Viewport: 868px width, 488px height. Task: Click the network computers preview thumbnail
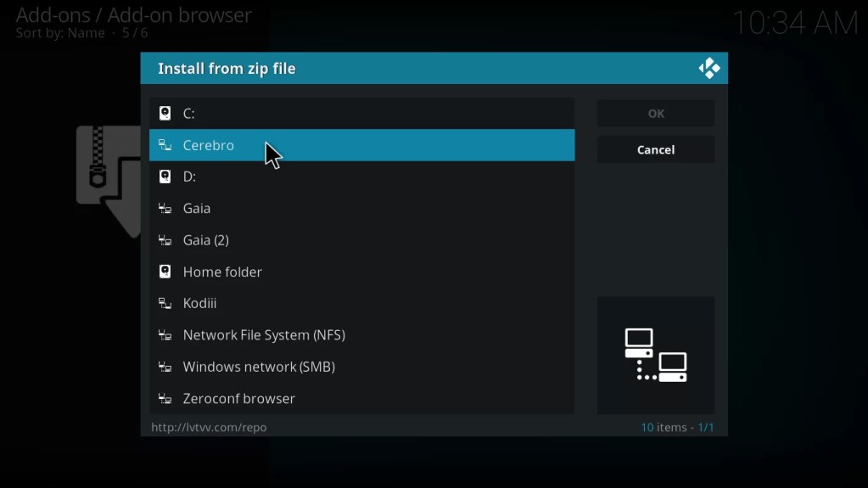pos(656,355)
